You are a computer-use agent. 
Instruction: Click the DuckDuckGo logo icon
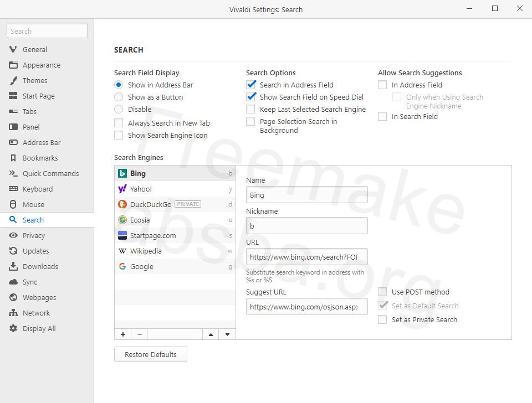coord(122,204)
